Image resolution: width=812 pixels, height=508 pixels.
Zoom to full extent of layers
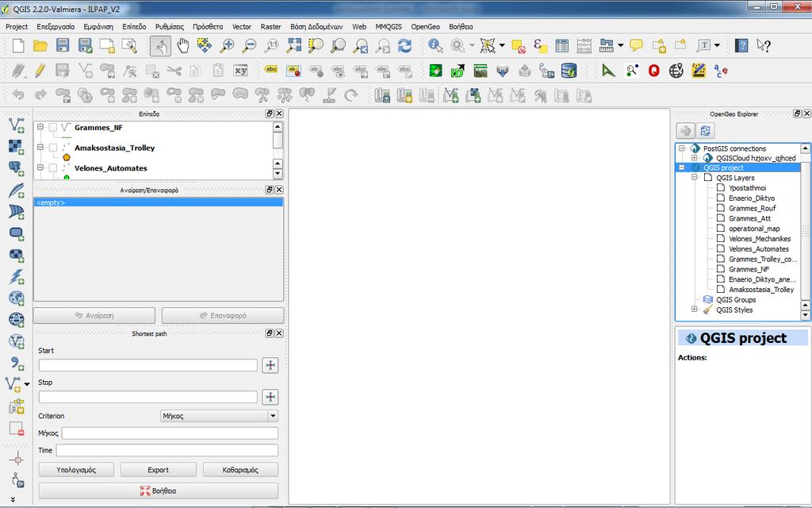(x=293, y=45)
